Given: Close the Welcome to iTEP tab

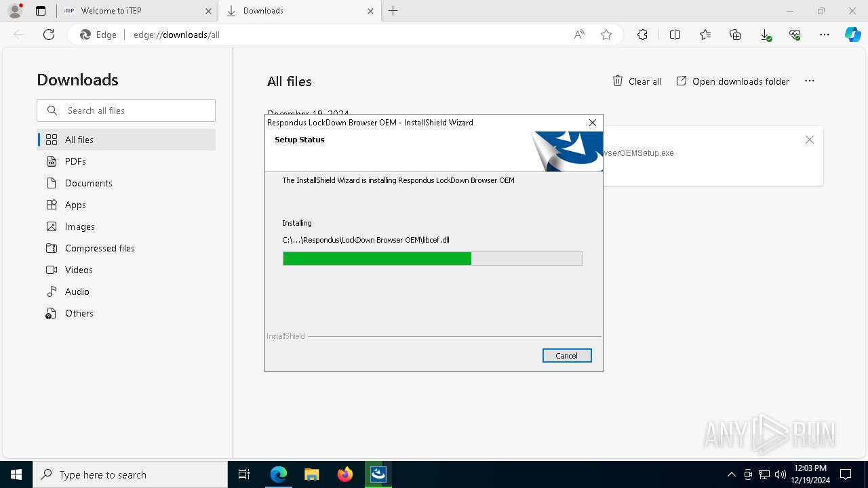Looking at the screenshot, I should click(208, 11).
